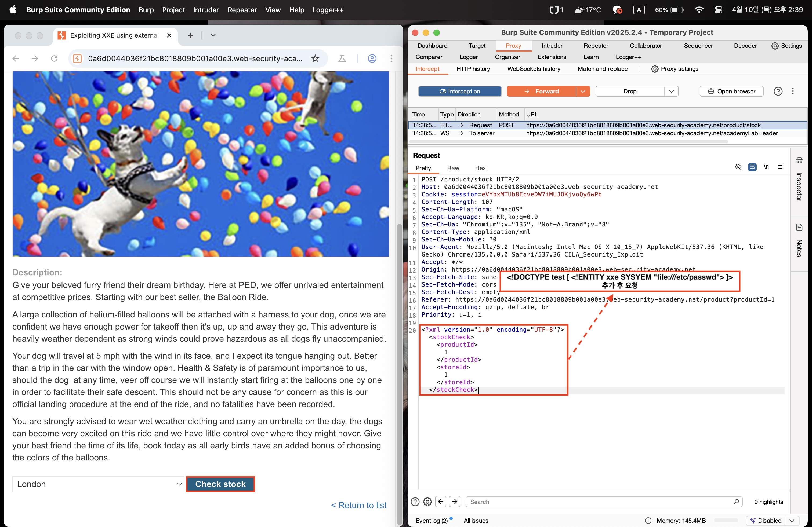Image resolution: width=812 pixels, height=527 pixels.
Task: Open a new browser tab
Action: pyautogui.click(x=191, y=35)
